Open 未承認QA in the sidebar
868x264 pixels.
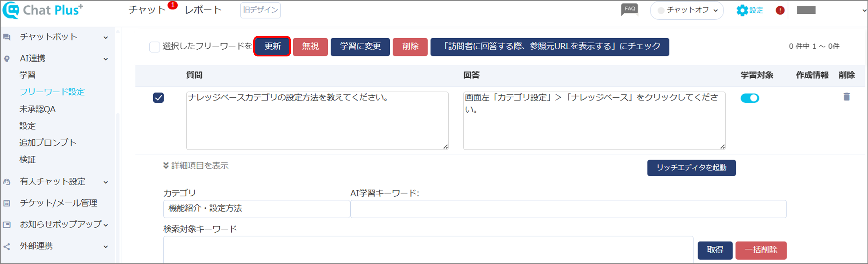coord(37,109)
